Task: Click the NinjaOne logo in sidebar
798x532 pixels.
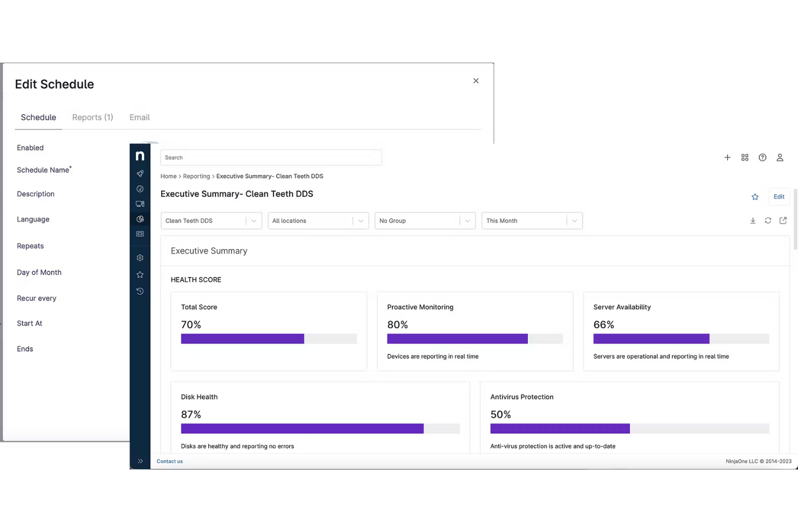Action: pyautogui.click(x=140, y=156)
